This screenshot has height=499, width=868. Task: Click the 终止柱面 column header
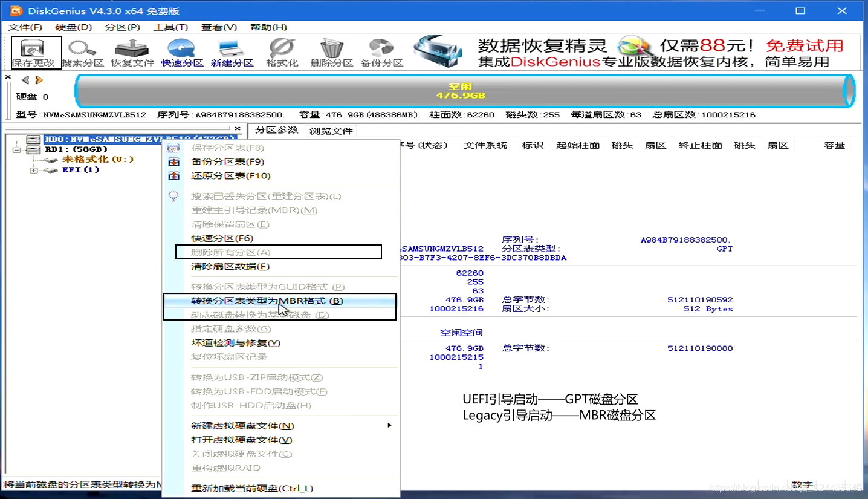click(x=700, y=145)
